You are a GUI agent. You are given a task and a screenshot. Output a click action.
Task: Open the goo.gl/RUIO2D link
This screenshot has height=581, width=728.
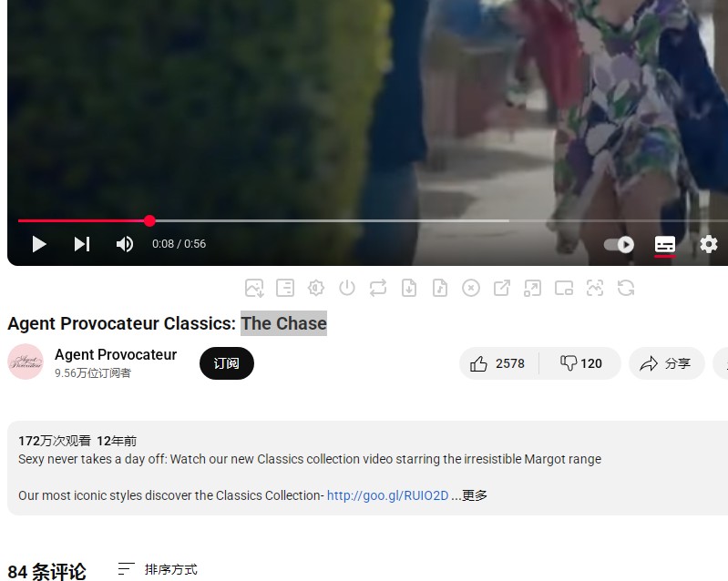(x=387, y=495)
